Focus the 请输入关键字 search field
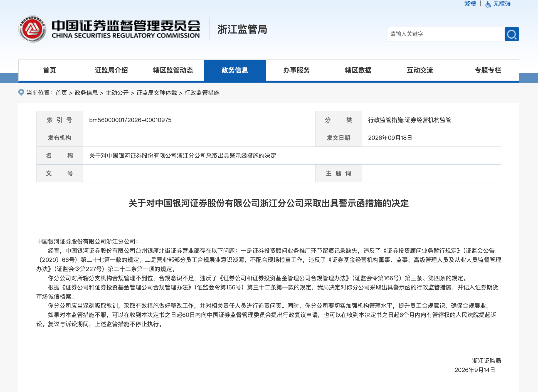The image size is (538, 392). (x=446, y=34)
